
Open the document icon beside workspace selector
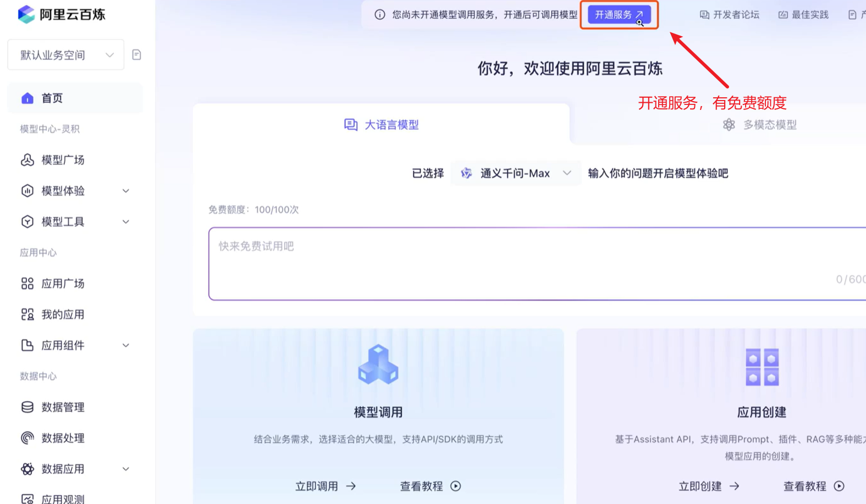(x=137, y=54)
